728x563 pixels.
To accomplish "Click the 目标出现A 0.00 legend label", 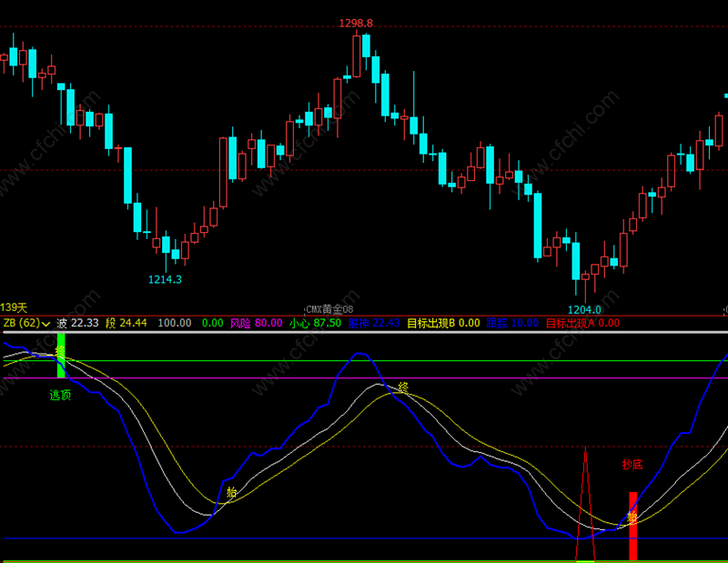I will coord(582,323).
